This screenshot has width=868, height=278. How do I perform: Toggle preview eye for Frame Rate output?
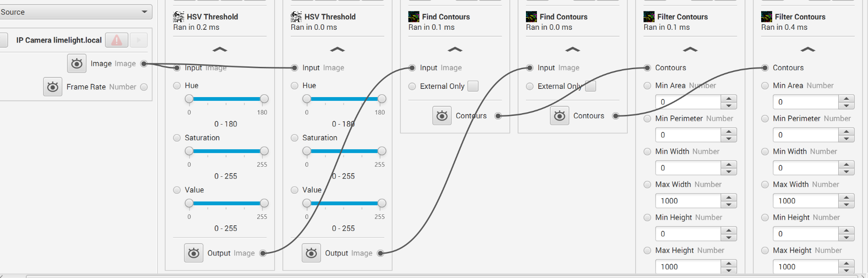coord(53,87)
